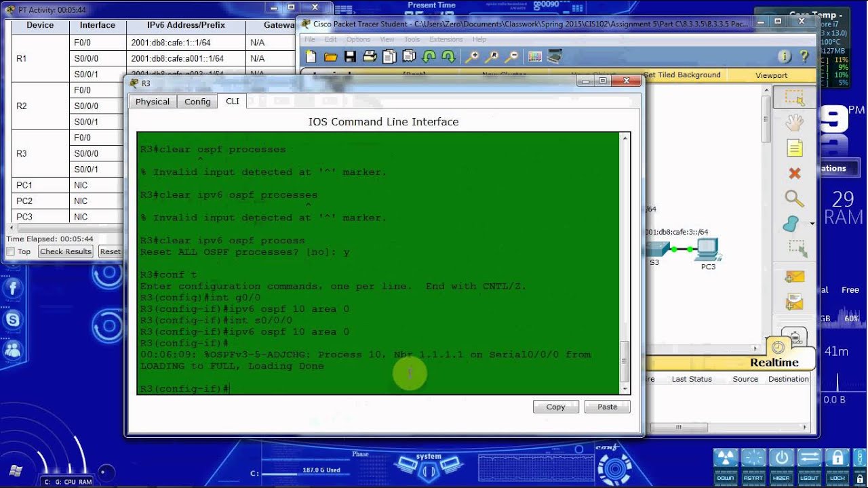Switch to the Physical tab in R3
This screenshot has width=868, height=488.
(153, 102)
